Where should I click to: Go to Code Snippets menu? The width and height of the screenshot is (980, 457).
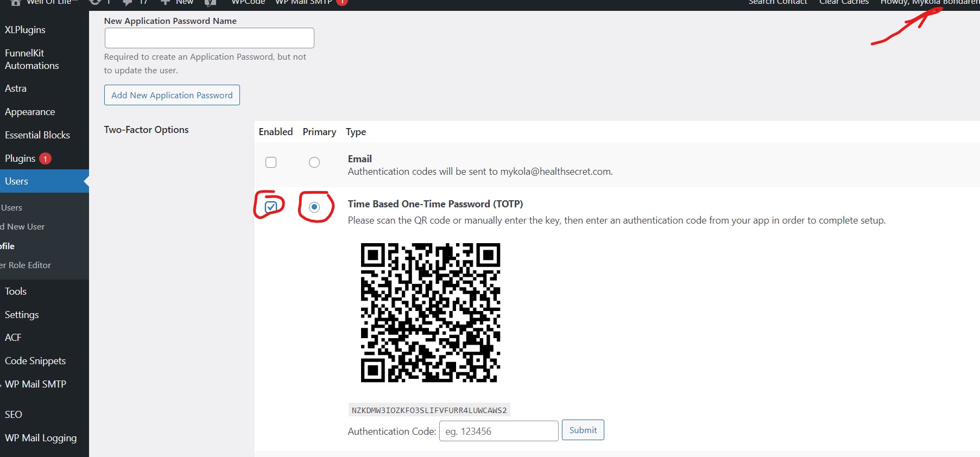pyautogui.click(x=35, y=361)
